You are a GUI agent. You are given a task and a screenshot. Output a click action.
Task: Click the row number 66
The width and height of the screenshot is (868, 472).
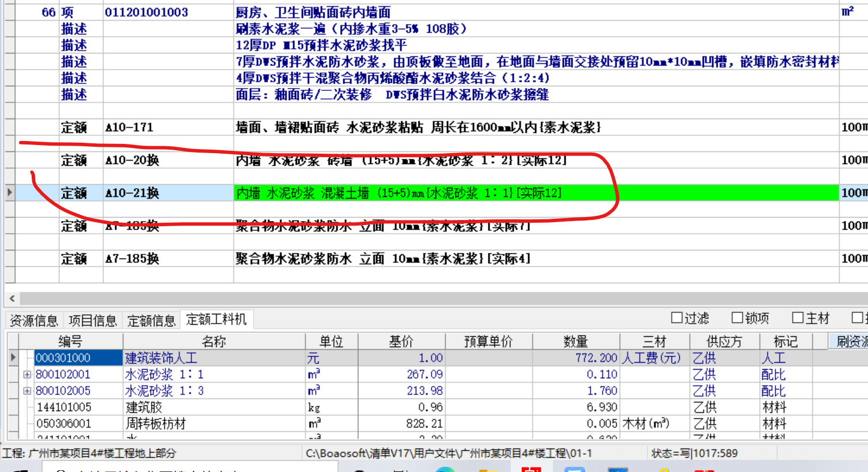[48, 12]
